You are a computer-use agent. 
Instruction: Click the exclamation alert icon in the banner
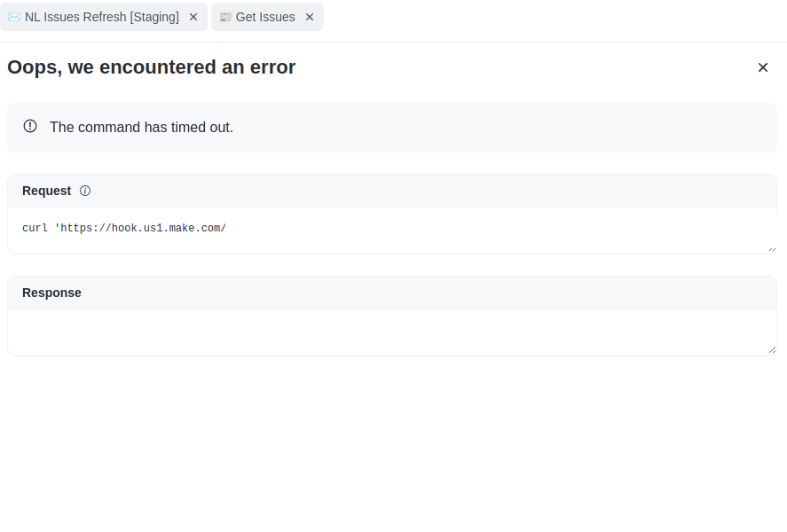pyautogui.click(x=30, y=127)
